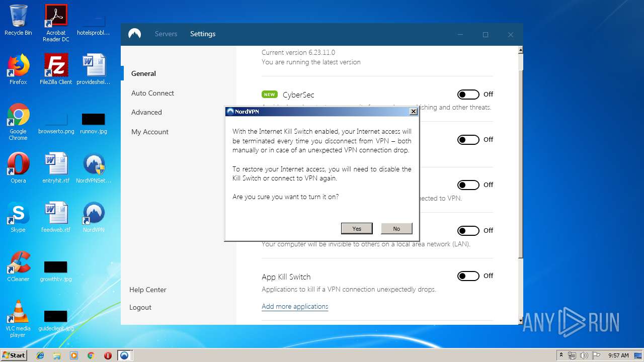
Task: Toggle the CyberSec switch
Action: (468, 95)
